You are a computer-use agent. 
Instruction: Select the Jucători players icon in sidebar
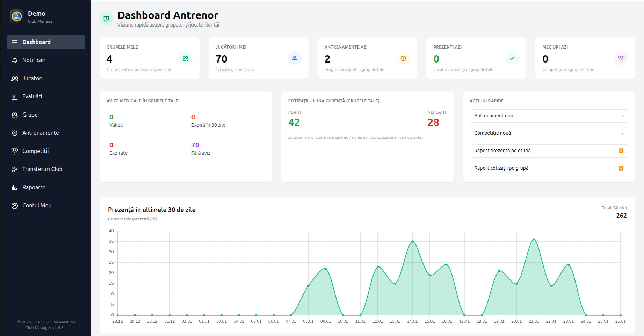point(14,78)
